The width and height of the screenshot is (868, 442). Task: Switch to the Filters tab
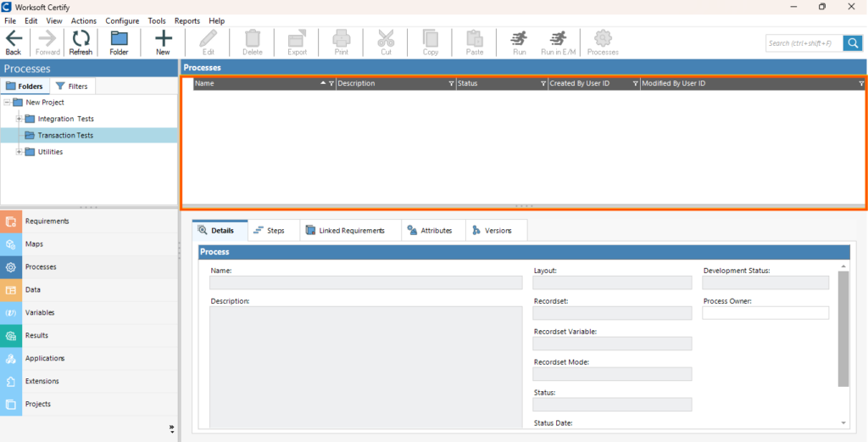73,87
